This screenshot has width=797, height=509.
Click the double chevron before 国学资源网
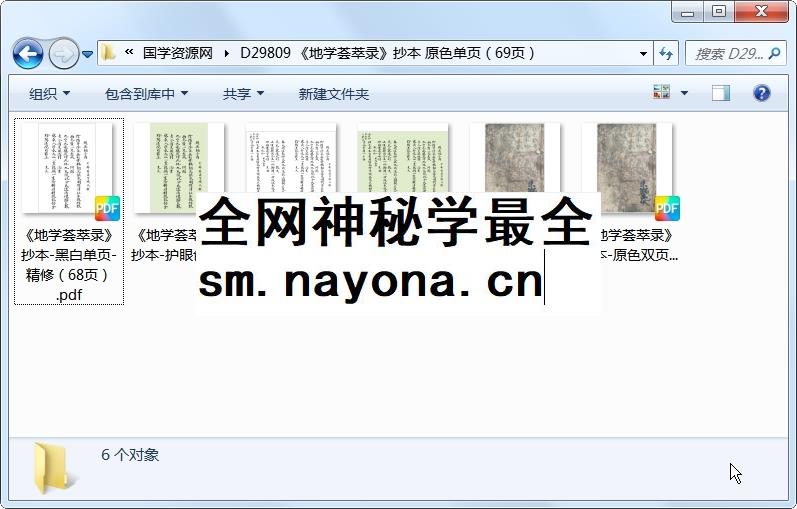pos(129,52)
